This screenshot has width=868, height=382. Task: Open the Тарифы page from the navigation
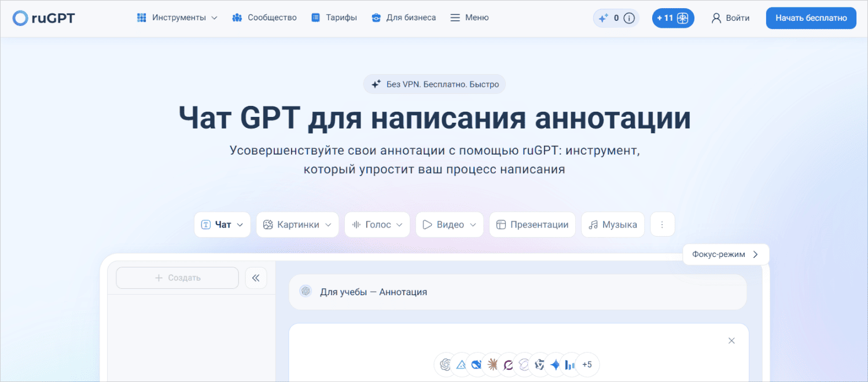coord(334,18)
